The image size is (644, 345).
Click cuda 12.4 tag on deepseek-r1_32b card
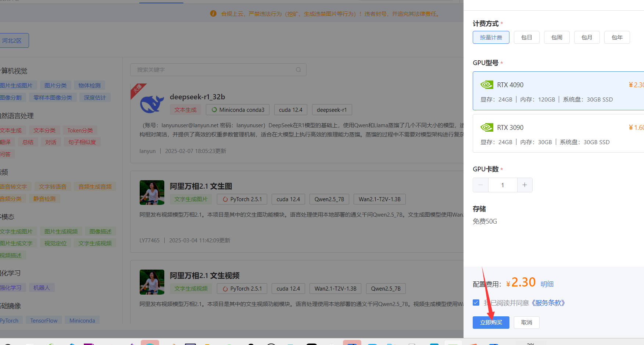click(291, 110)
